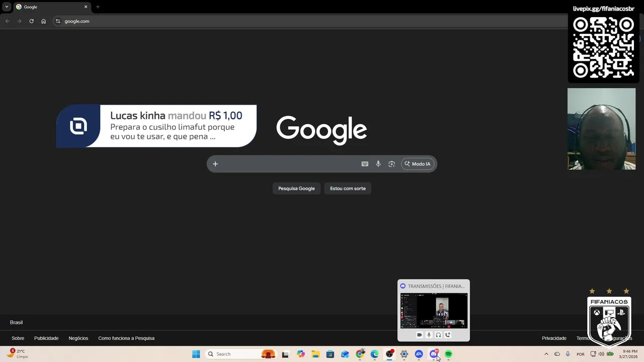Open the Publicidade footer link
The height and width of the screenshot is (362, 644).
[x=46, y=338]
